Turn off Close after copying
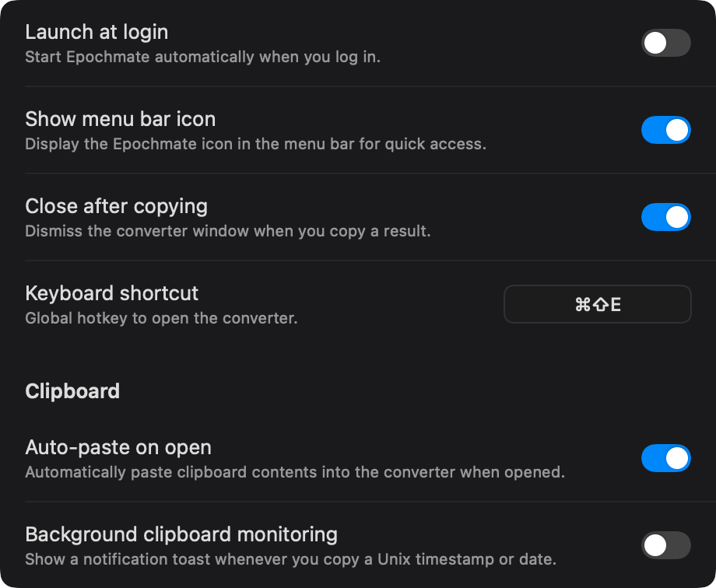 [x=666, y=217]
